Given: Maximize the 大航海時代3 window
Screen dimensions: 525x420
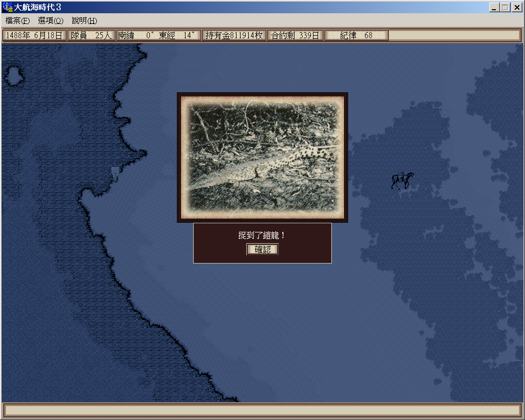Looking at the screenshot, I should [505, 7].
